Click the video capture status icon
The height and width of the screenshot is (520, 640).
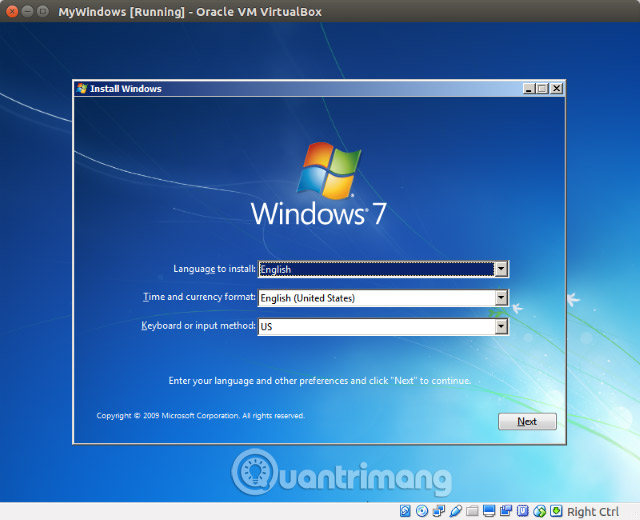point(506,511)
